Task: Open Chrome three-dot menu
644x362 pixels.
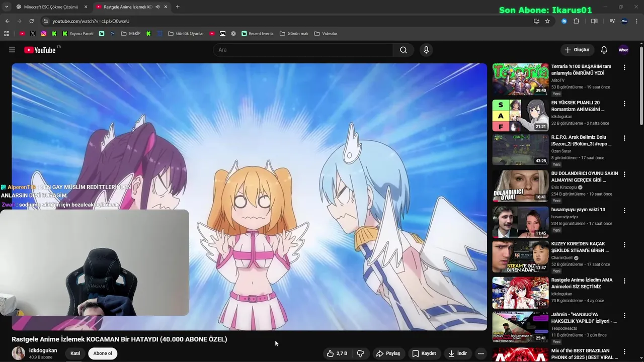Action: [x=637, y=21]
